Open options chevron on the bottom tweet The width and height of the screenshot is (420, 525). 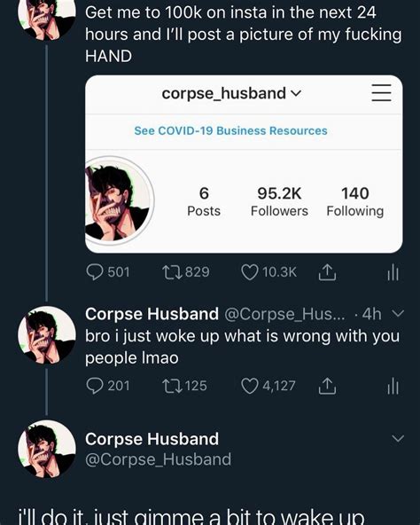[x=398, y=438]
